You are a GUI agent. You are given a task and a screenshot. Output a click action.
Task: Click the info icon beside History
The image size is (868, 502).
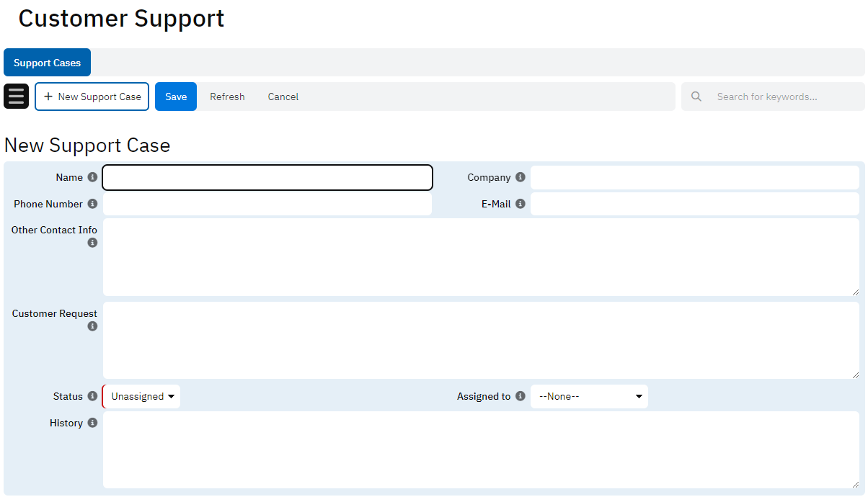pyautogui.click(x=92, y=423)
